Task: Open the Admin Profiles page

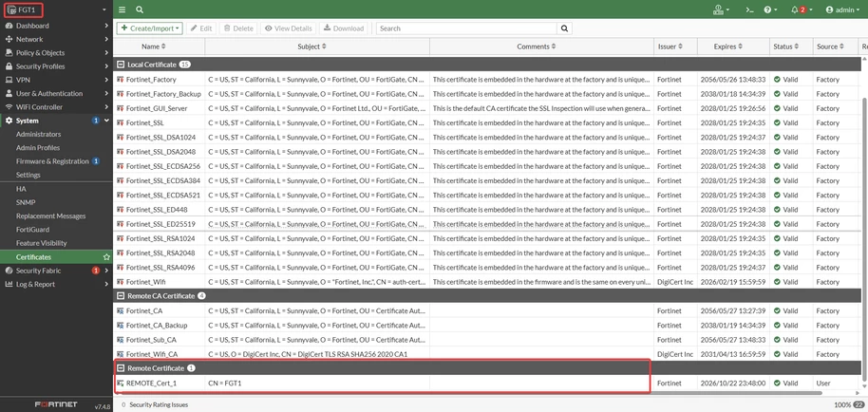Action: coord(38,148)
